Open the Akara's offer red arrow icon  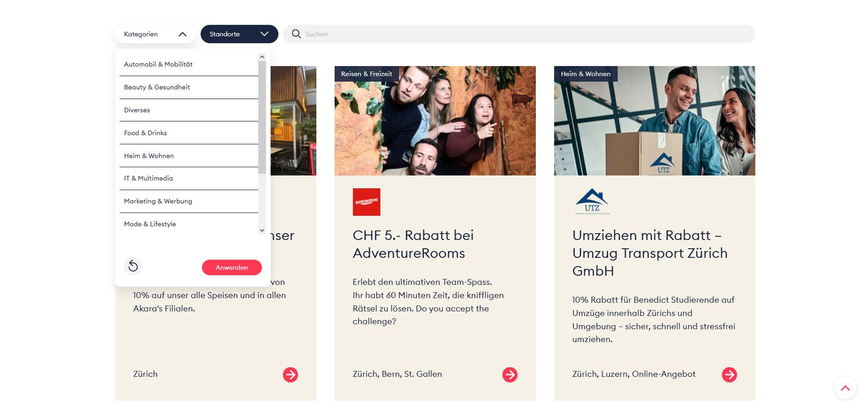tap(290, 375)
